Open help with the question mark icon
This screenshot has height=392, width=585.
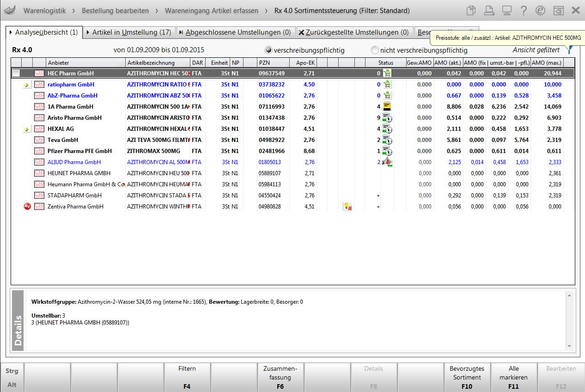point(524,10)
